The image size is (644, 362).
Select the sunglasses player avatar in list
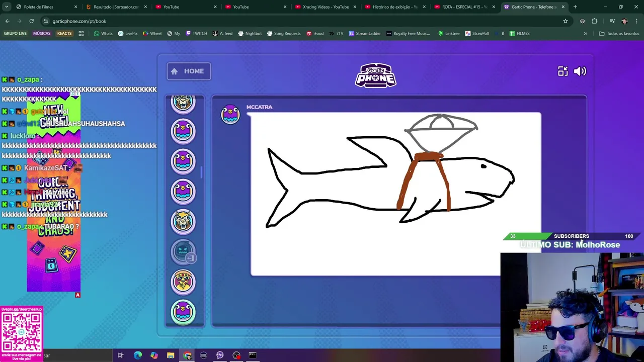click(x=183, y=281)
